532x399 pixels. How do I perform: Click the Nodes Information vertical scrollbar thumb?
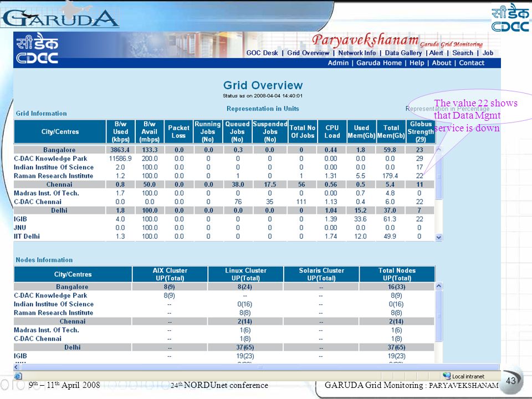tap(439, 315)
